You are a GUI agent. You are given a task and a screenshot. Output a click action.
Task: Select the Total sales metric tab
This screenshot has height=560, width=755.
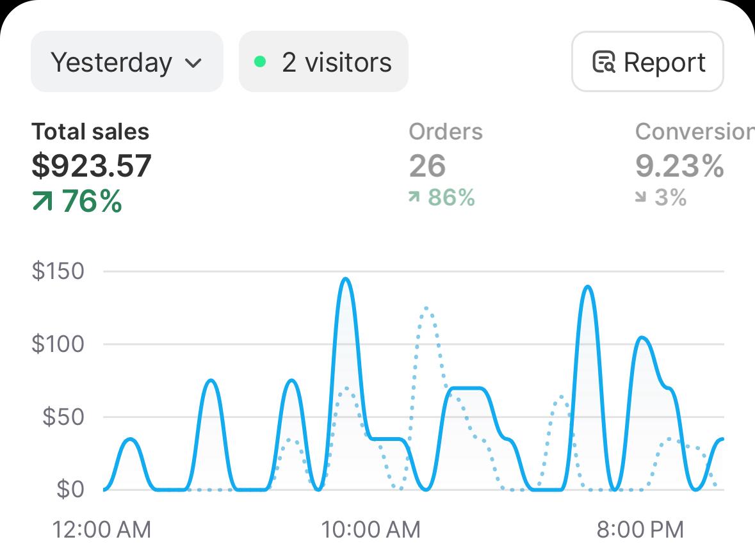point(90,132)
